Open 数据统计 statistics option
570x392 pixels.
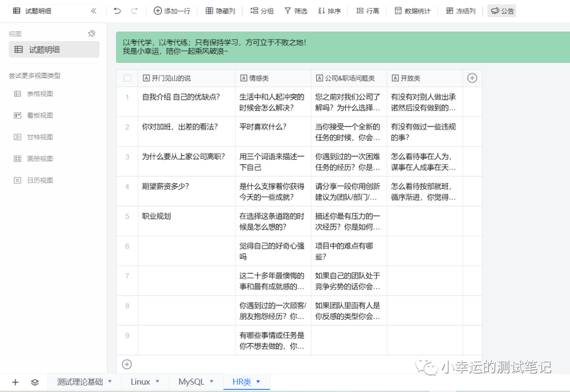point(413,11)
